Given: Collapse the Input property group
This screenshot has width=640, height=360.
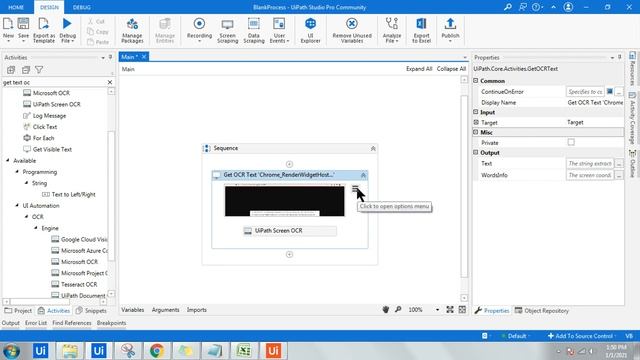Looking at the screenshot, I should click(476, 112).
